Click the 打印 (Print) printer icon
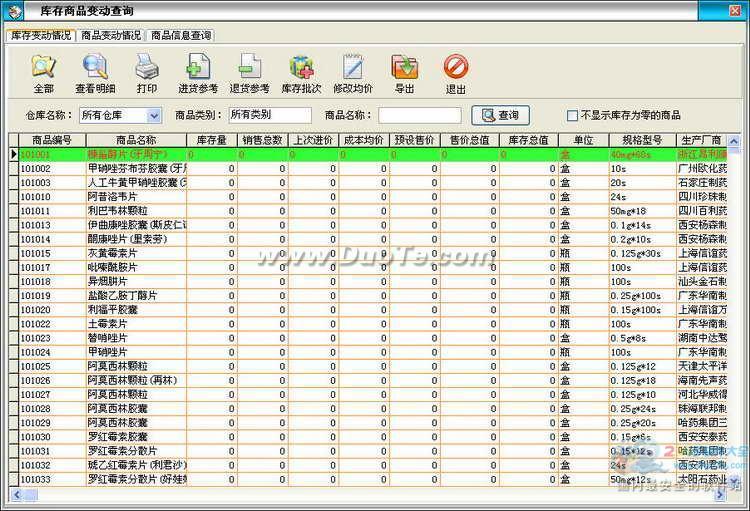Viewport: 750px width, 511px height. 147,68
